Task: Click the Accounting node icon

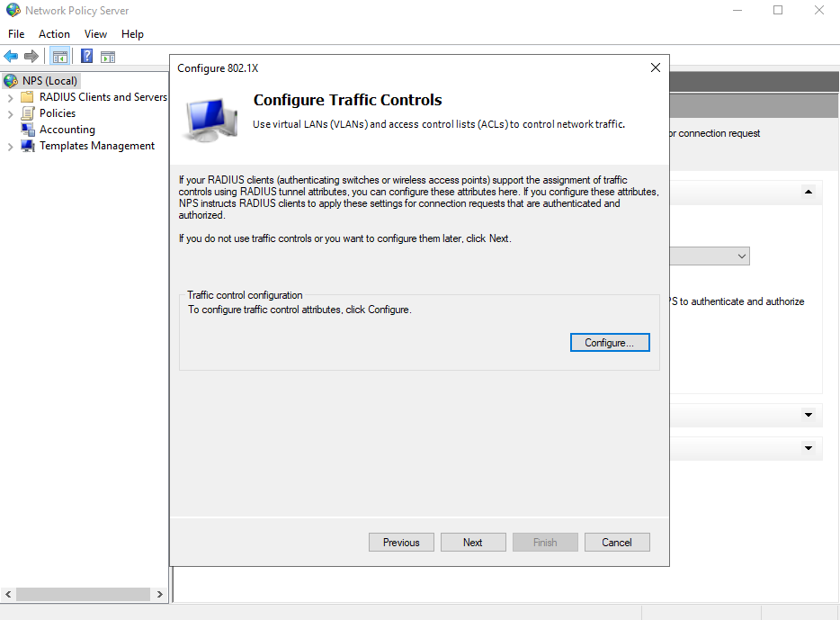Action: pos(28,130)
